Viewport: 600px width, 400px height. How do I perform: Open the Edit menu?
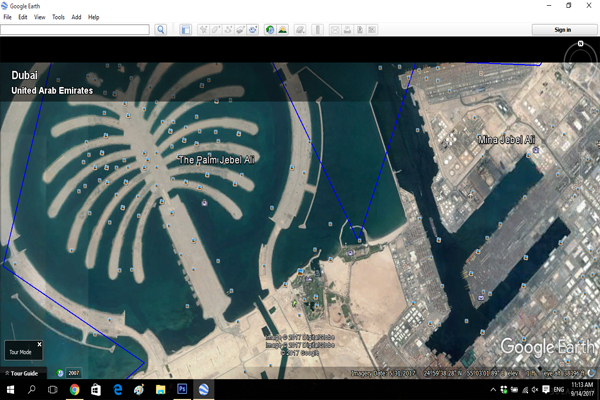coord(23,17)
